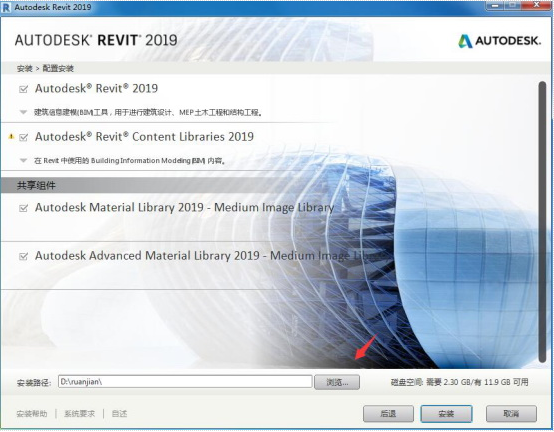The width and height of the screenshot is (554, 432).
Task: Open the 自述 readme link
Action: pyautogui.click(x=119, y=413)
